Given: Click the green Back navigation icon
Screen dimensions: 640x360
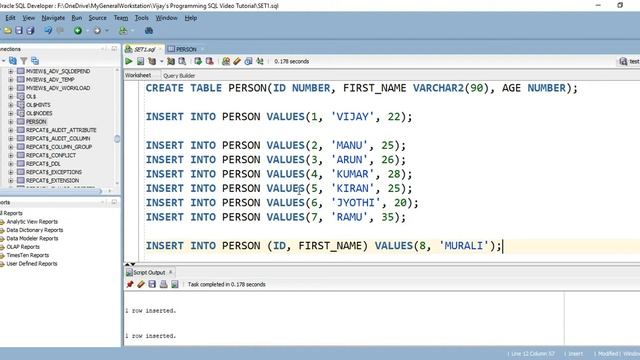Looking at the screenshot, I should (78, 31).
